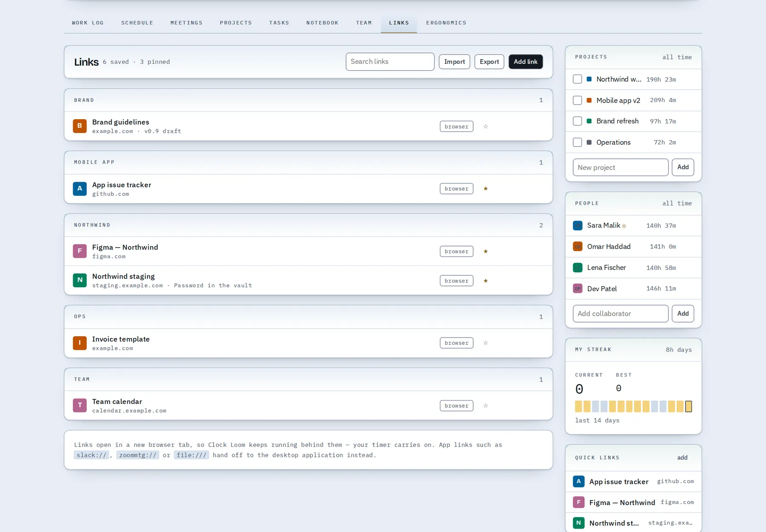This screenshot has width=766, height=532.
Task: Pin Team calendar with its star
Action: click(x=486, y=406)
